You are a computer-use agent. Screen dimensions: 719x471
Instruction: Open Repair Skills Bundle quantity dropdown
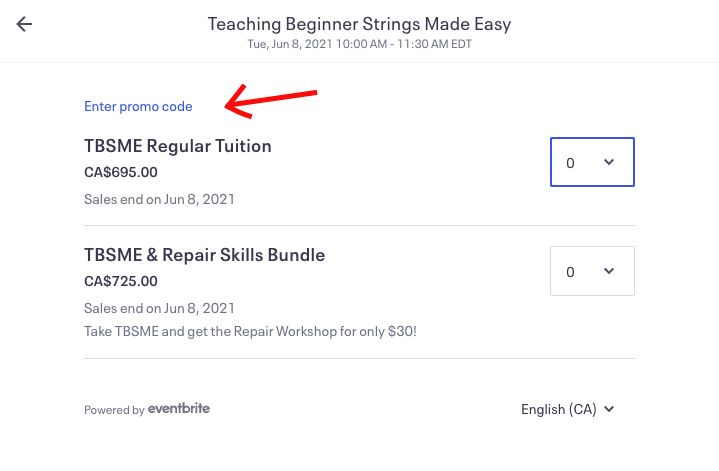592,271
